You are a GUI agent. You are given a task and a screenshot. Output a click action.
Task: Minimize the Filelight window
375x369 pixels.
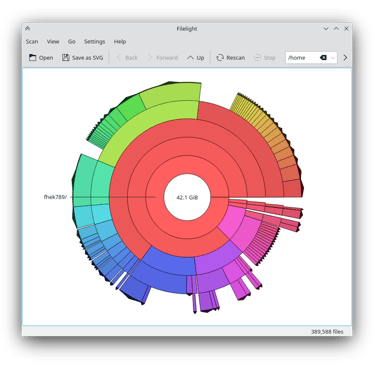(x=326, y=29)
